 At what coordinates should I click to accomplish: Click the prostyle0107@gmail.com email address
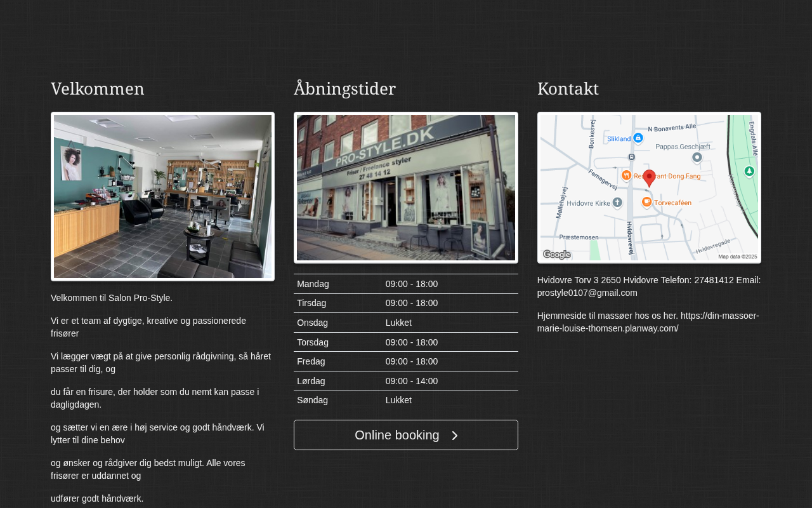587,293
